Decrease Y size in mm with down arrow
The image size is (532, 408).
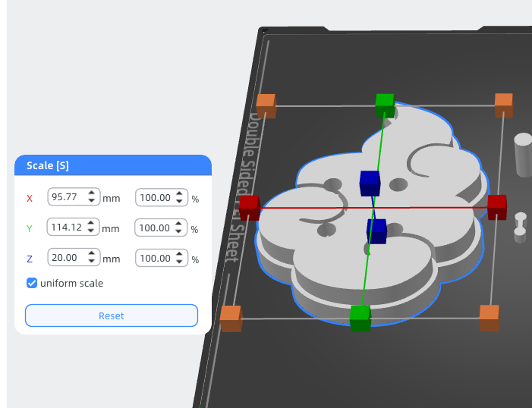pyautogui.click(x=90, y=231)
